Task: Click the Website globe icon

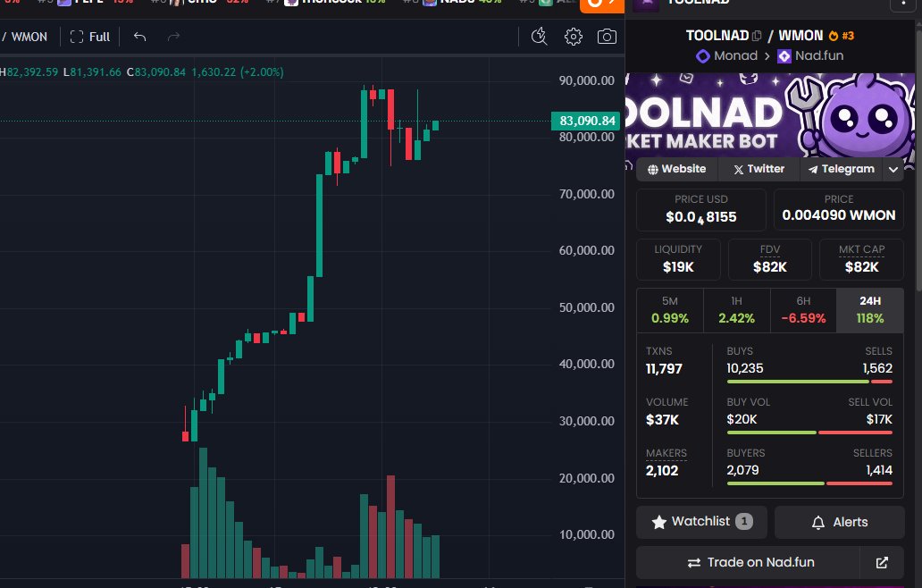Action: click(653, 170)
